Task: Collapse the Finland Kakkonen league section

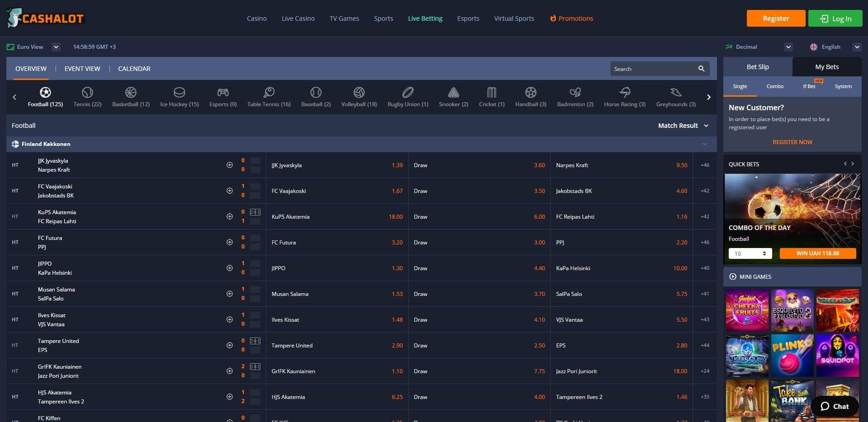Action: click(704, 144)
